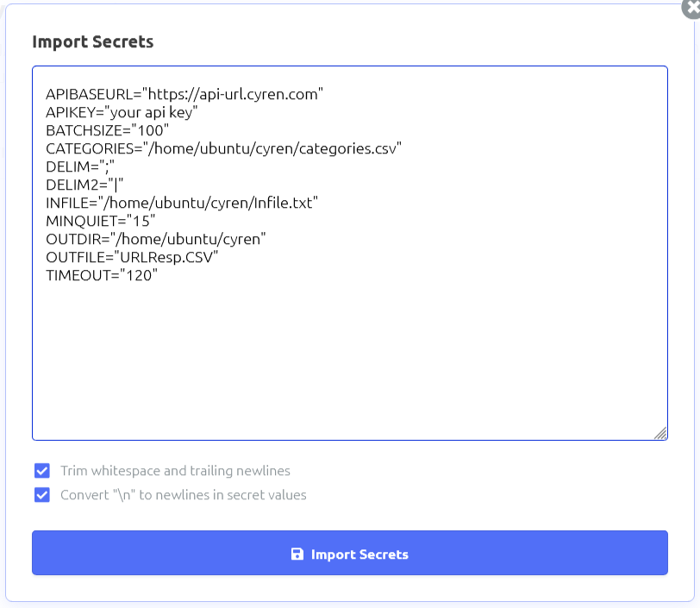Uncheck Trim whitespace and trailing newlines checkbox

coord(42,471)
